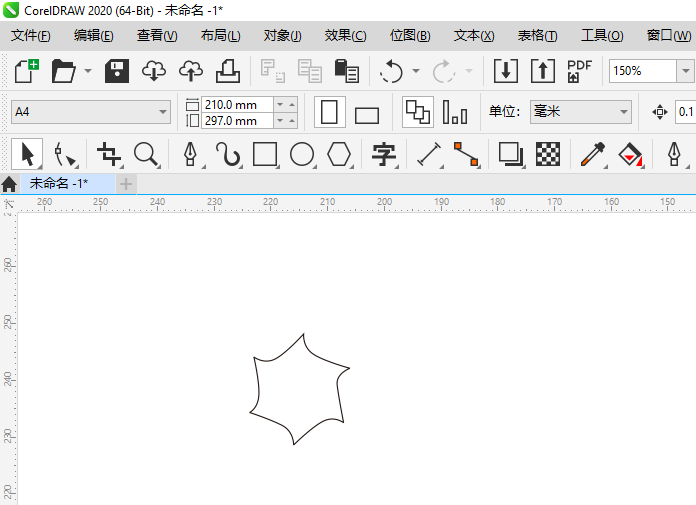Click the cloud download icon

[154, 71]
